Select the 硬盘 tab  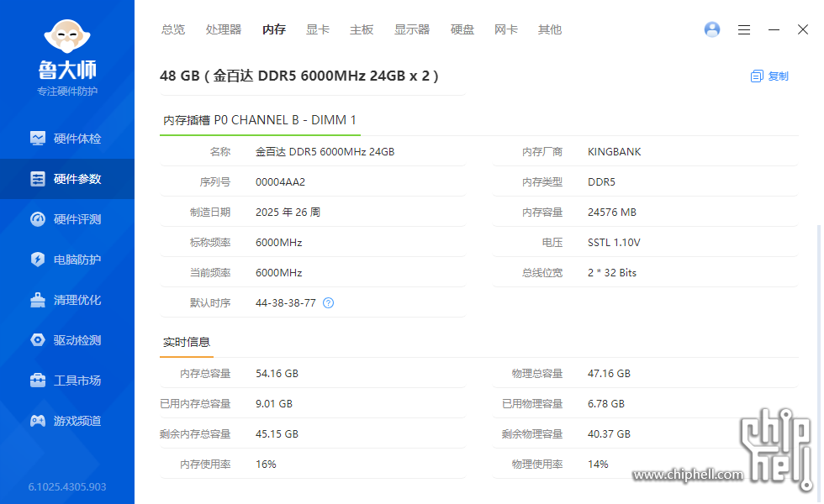point(462,29)
